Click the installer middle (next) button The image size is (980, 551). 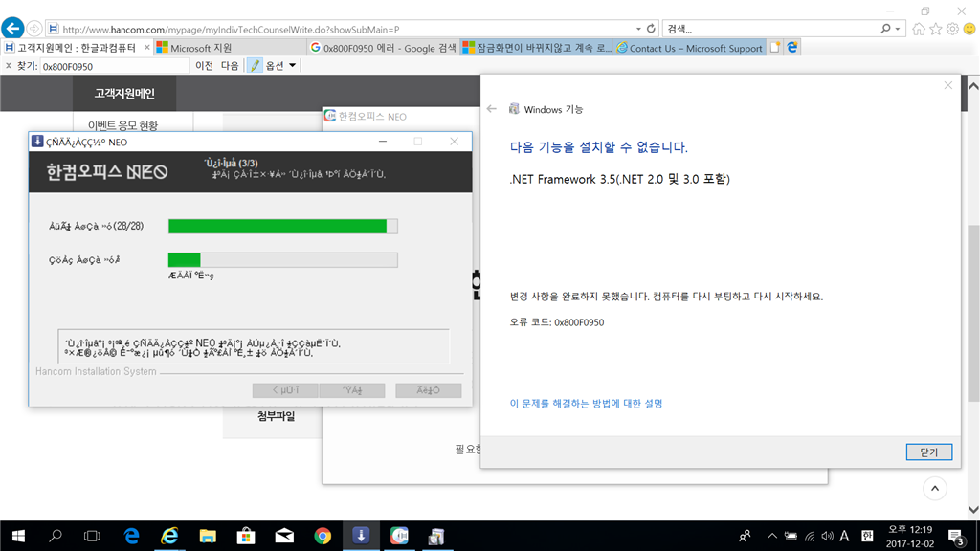352,390
